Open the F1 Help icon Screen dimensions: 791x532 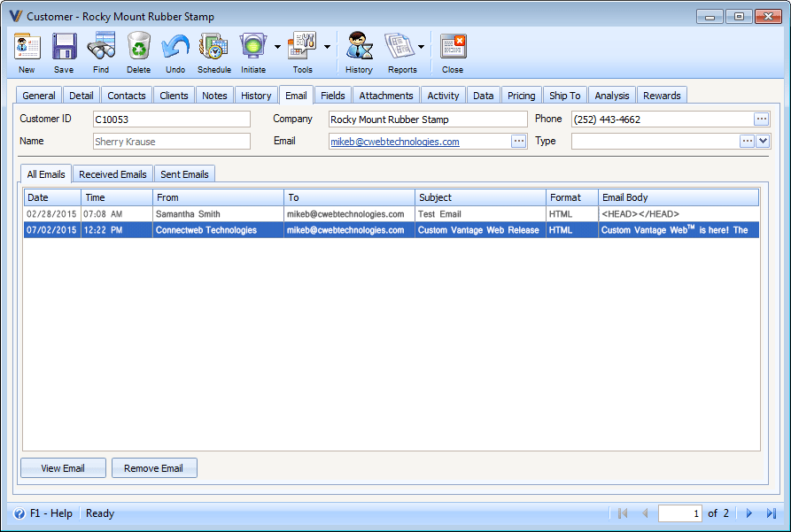[x=18, y=513]
